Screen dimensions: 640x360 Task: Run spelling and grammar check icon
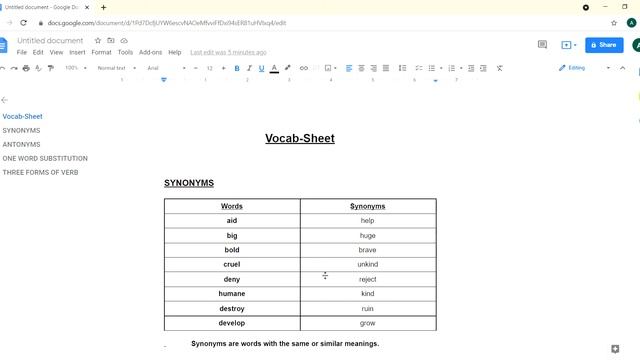point(38,68)
